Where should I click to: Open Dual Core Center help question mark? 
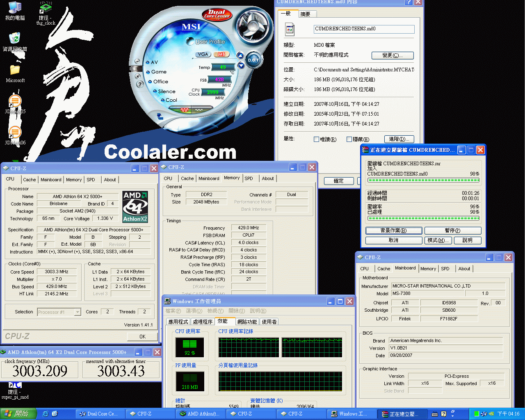click(x=140, y=84)
